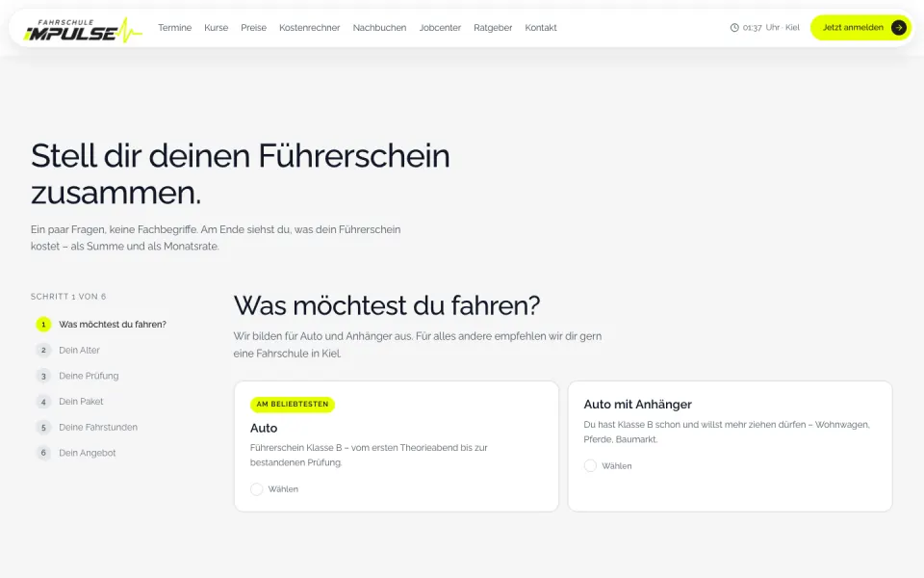
Task: Click step 3 number circle
Action: pos(43,376)
